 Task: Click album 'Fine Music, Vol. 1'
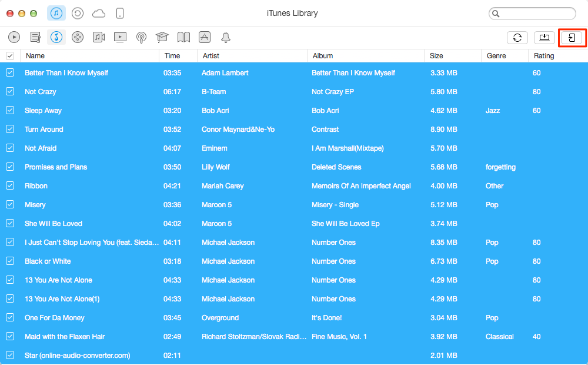339,337
